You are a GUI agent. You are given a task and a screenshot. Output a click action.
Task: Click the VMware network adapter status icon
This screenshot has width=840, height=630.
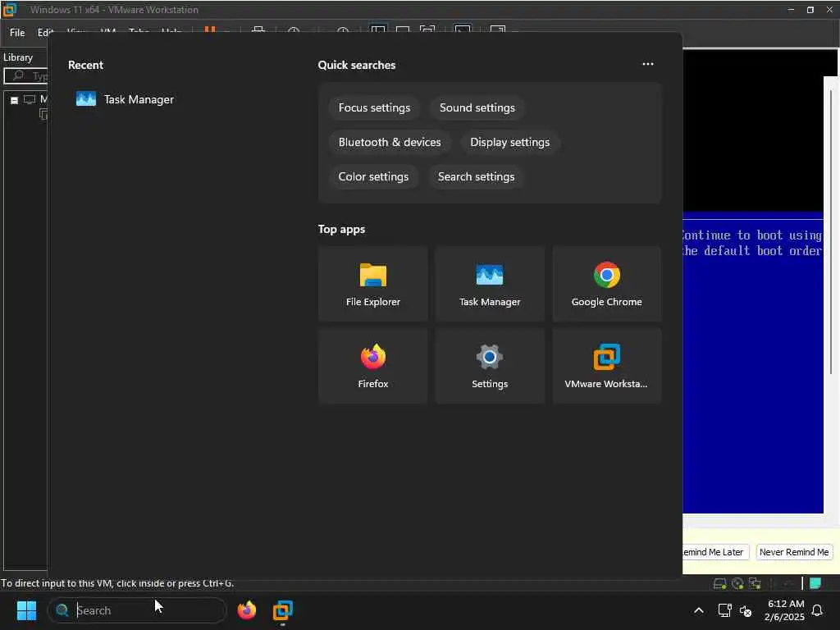pos(755,583)
